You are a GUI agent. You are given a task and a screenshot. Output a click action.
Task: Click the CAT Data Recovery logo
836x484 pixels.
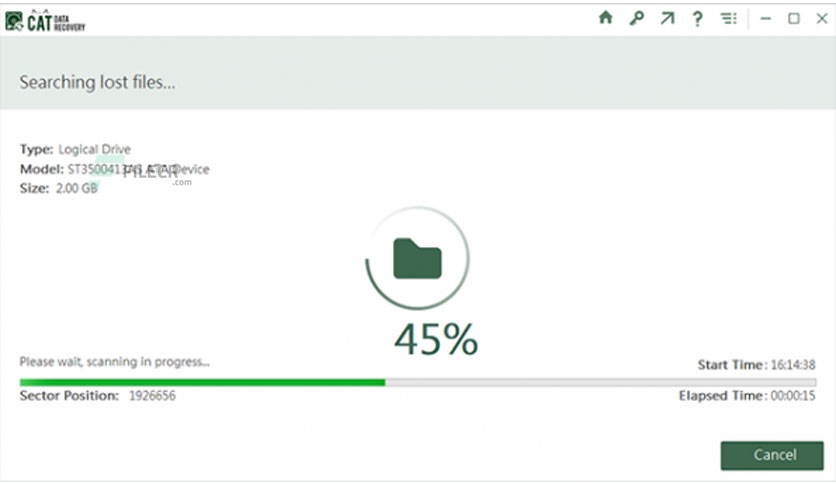point(45,21)
